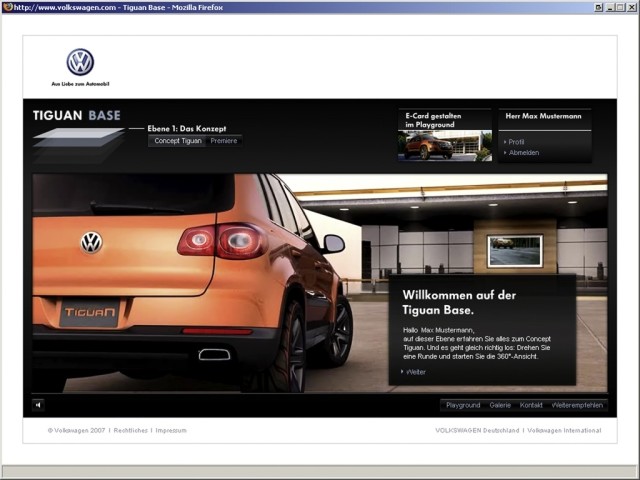
Task: Open the Weiterempfehlen menu item
Action: (577, 405)
